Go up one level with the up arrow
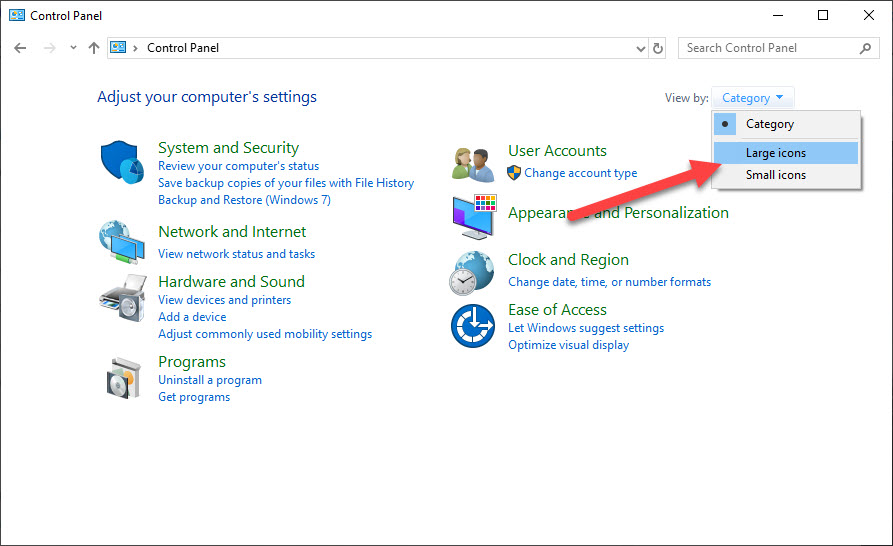The image size is (893, 546). (94, 48)
